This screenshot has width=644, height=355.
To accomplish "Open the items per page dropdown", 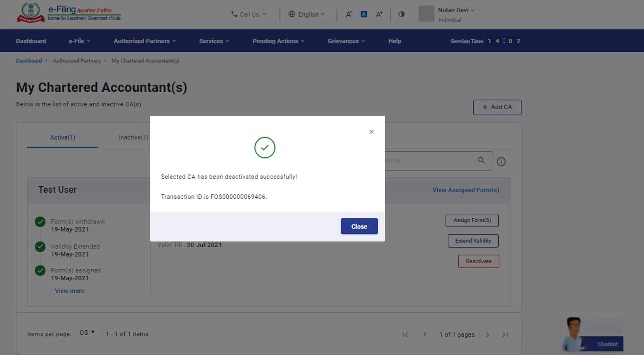I will click(87, 333).
